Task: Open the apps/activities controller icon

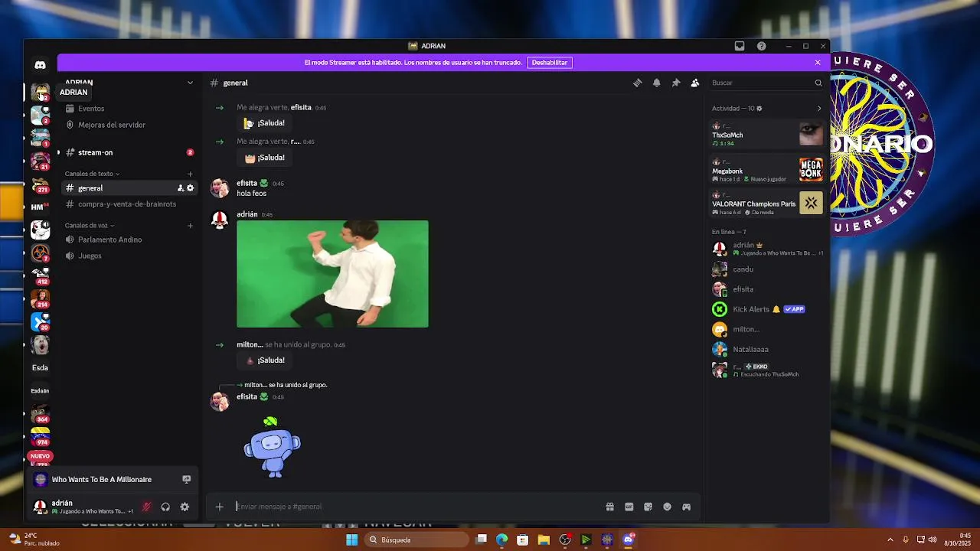Action: tap(686, 507)
